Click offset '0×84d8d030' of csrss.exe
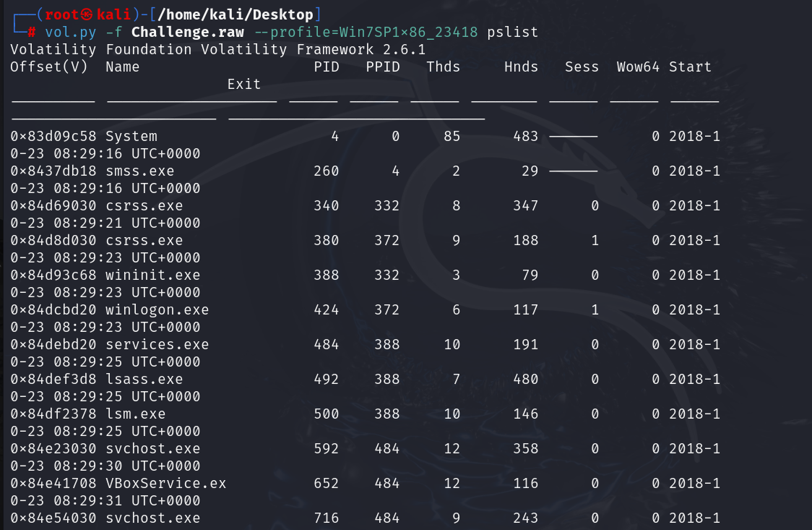The width and height of the screenshot is (812, 530). (53, 240)
